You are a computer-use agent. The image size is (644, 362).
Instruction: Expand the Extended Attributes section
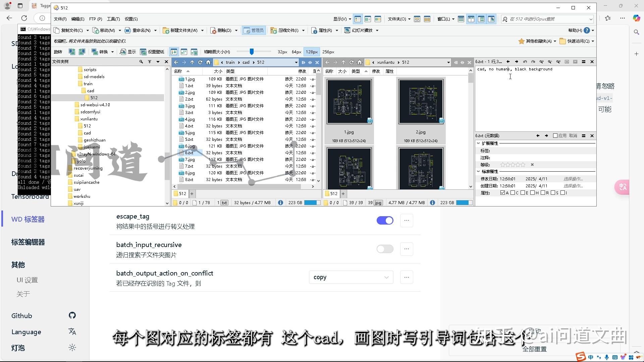click(478, 143)
